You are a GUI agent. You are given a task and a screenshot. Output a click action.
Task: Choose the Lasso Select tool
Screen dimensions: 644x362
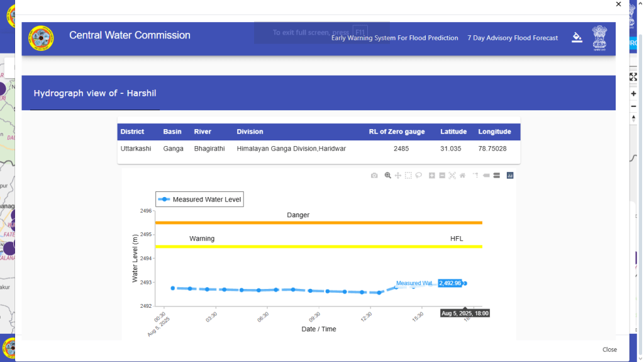tap(418, 176)
